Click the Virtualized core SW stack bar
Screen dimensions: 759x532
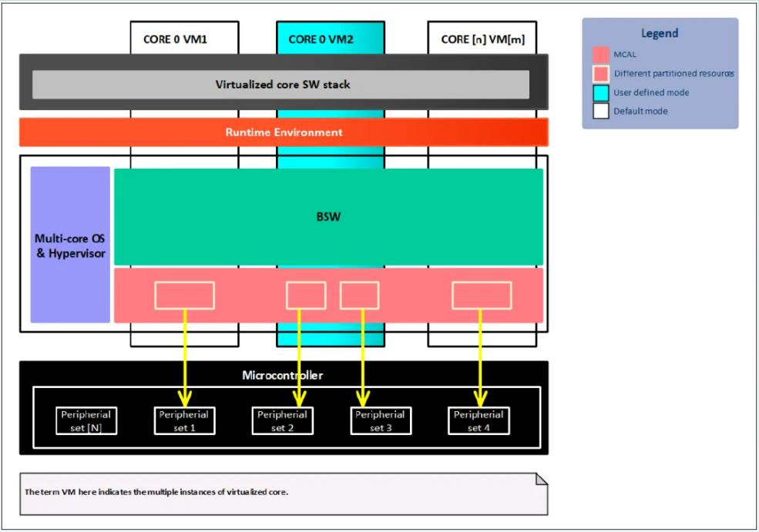pyautogui.click(x=280, y=85)
